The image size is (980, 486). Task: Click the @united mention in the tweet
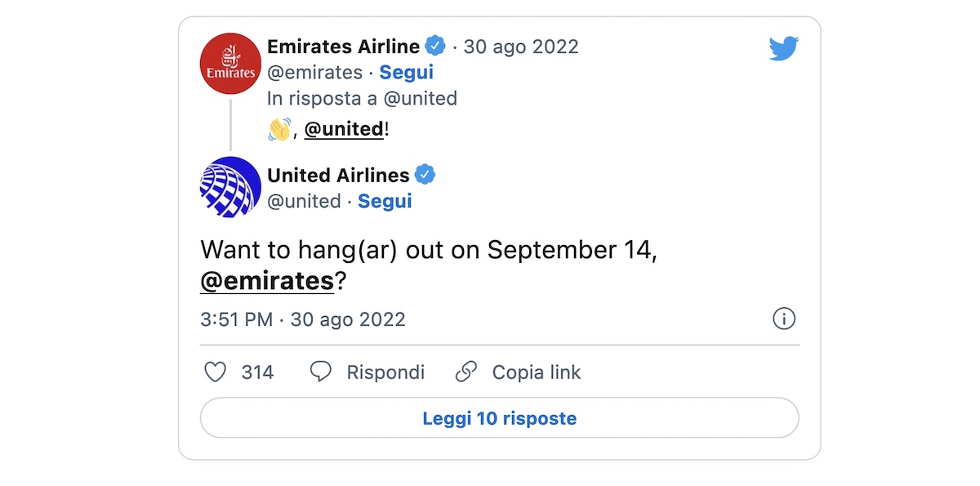[343, 129]
